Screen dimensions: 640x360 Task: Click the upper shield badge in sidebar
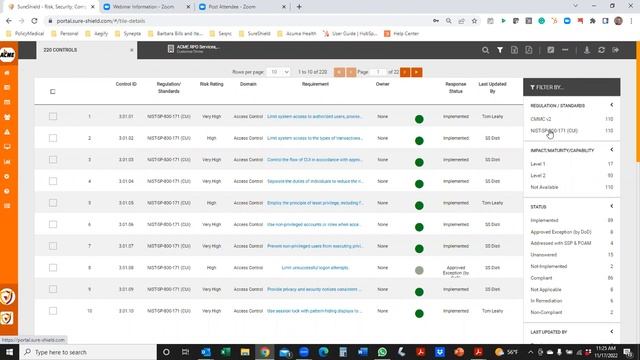[x=7, y=297]
